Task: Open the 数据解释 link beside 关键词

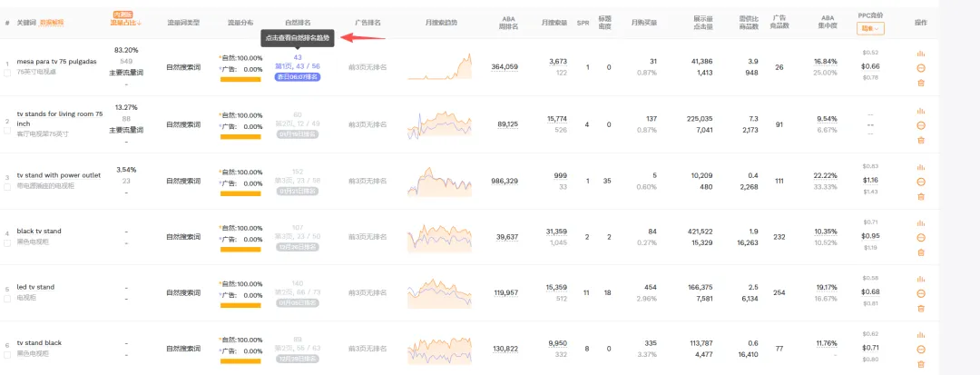Action: click(52, 22)
